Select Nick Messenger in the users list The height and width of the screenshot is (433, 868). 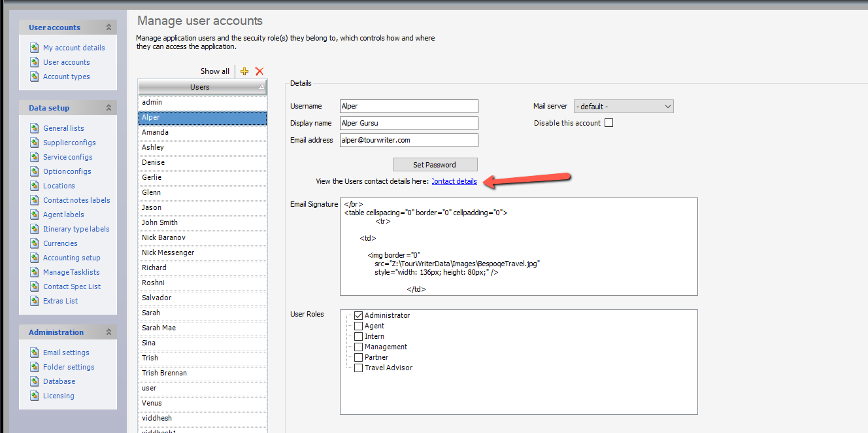pos(168,252)
